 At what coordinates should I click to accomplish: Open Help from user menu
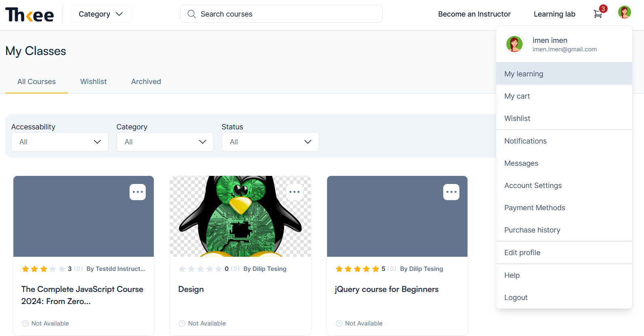coord(564,275)
